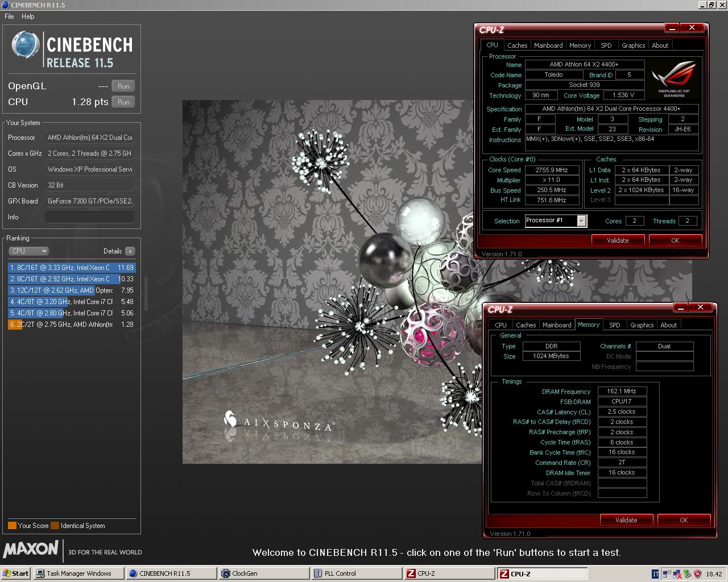This screenshot has height=582, width=728.
Task: Open About tab in upper CPU-Z window
Action: (660, 45)
